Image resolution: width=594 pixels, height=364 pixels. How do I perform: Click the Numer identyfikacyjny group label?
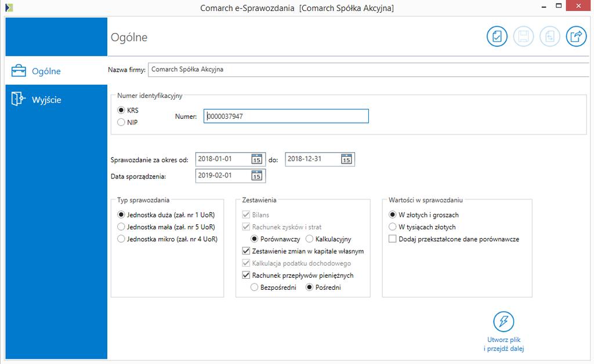point(150,96)
